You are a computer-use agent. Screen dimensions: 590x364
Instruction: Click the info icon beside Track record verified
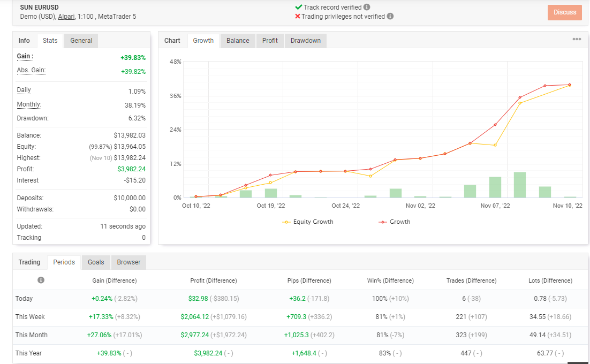point(367,7)
